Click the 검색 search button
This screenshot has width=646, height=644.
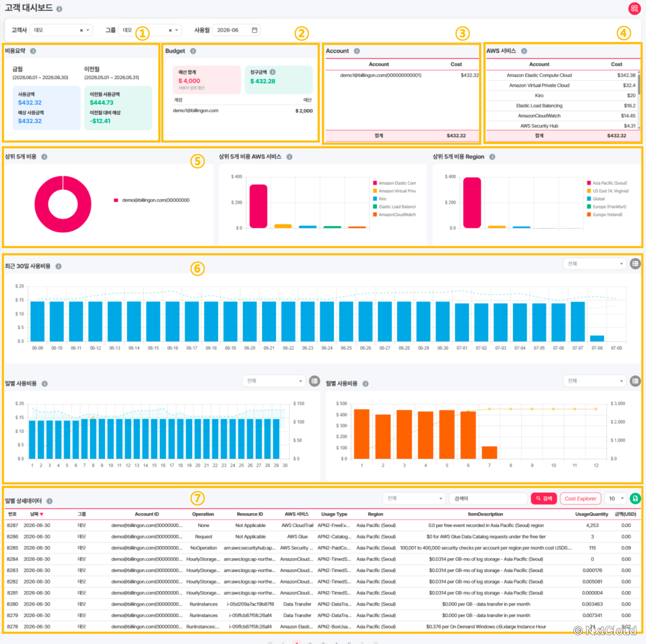click(544, 498)
